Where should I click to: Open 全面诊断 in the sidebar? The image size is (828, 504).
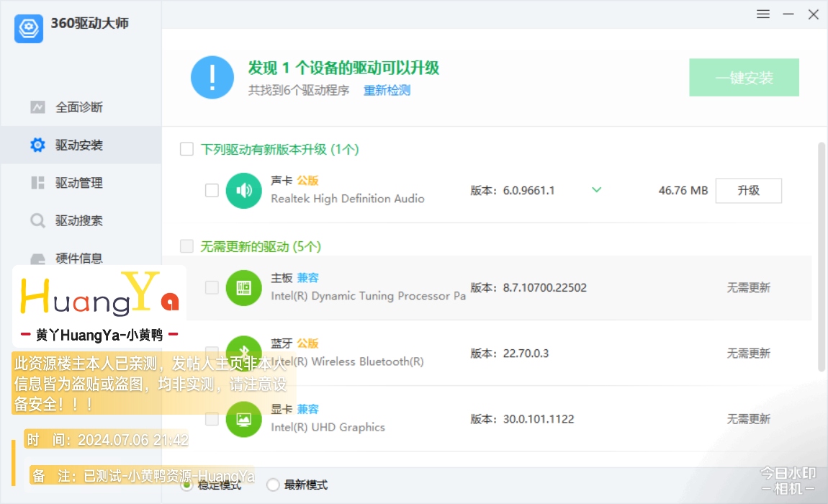81,107
